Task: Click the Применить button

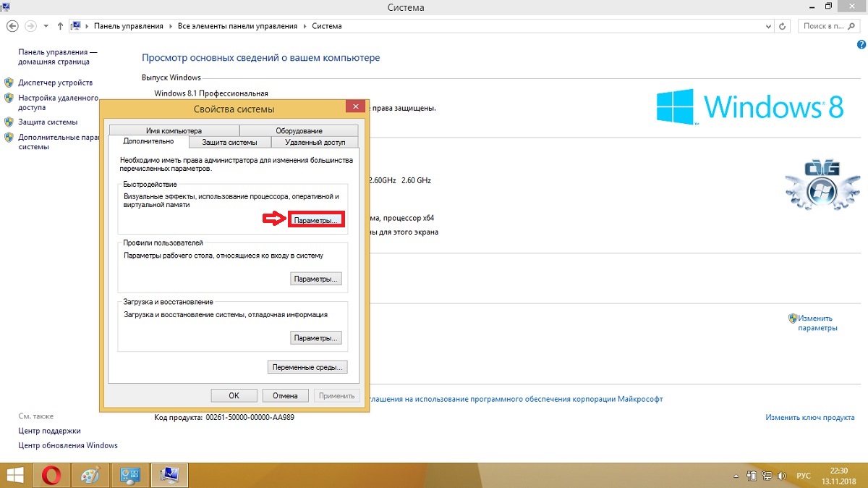Action: coord(336,395)
